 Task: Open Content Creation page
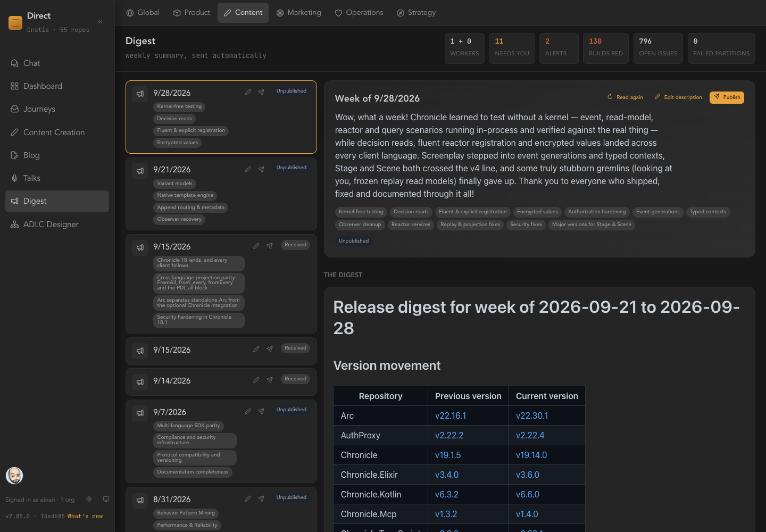tap(57, 132)
